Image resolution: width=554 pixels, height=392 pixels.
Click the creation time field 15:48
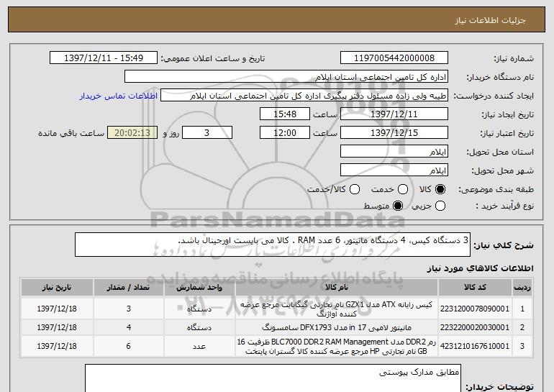coord(285,114)
